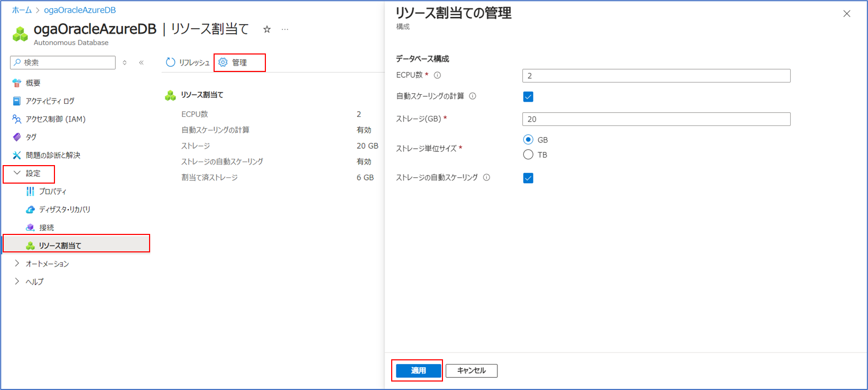Click the タグ tag icon
This screenshot has height=390, width=868.
17,137
